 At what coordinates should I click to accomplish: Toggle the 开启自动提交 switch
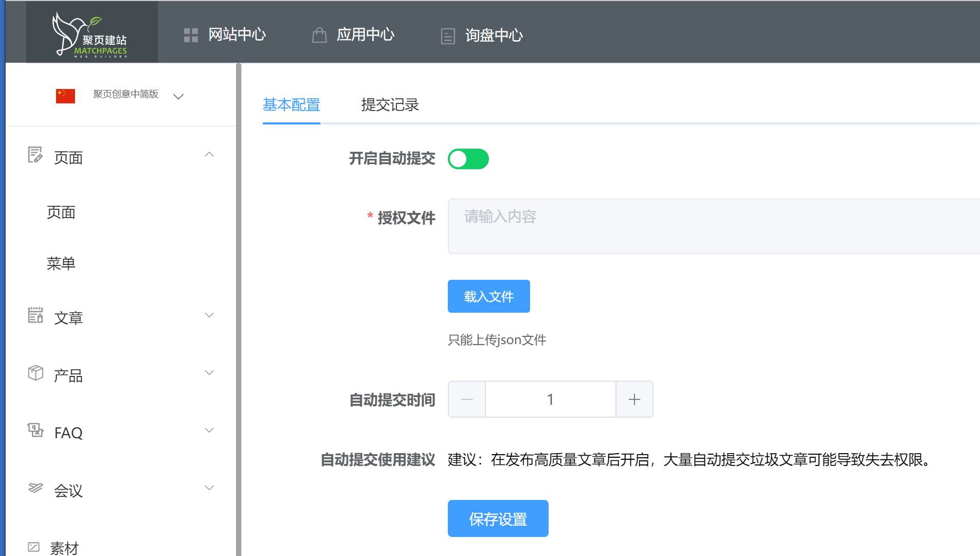coord(468,159)
